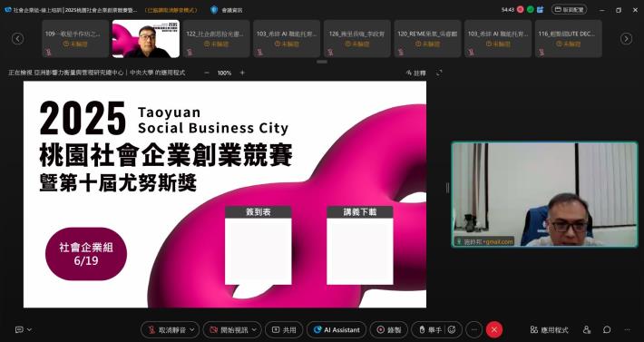Select the 120_RE'ME participant tile
The height and width of the screenshot is (342, 644).
tap(427, 39)
